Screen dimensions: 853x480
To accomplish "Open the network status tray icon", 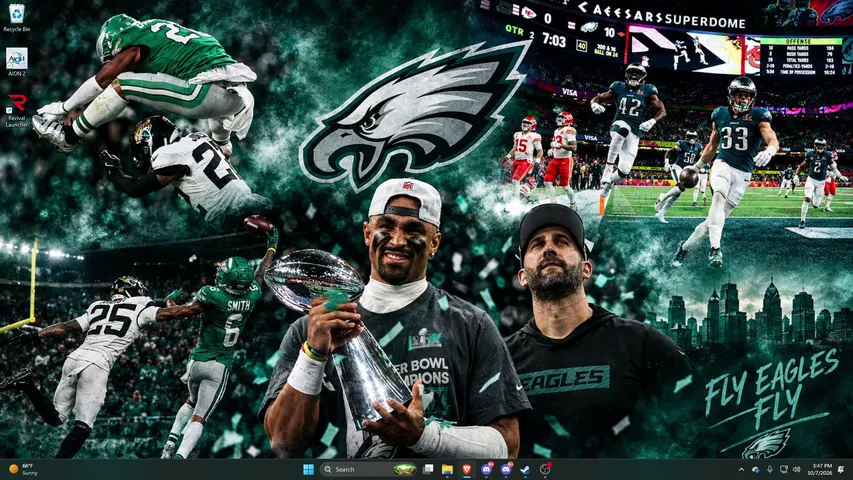I will point(783,469).
